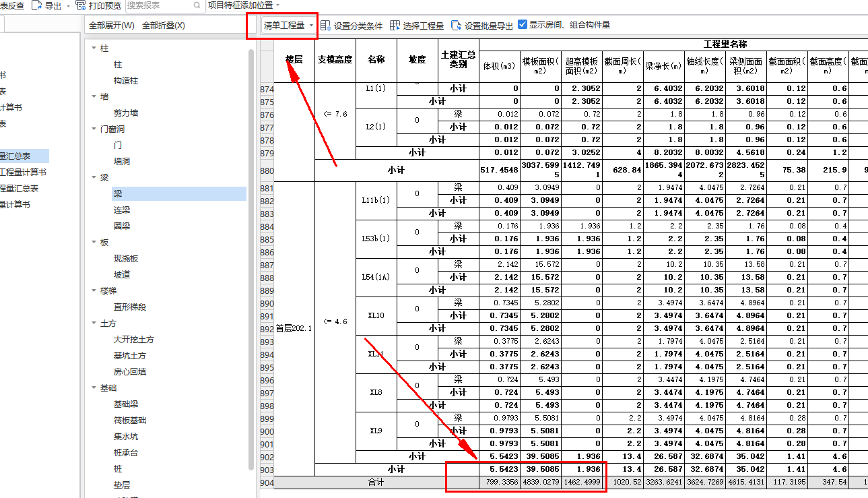868x498 pixels.
Task: Click the L53b(1) name cell
Action: click(376, 239)
